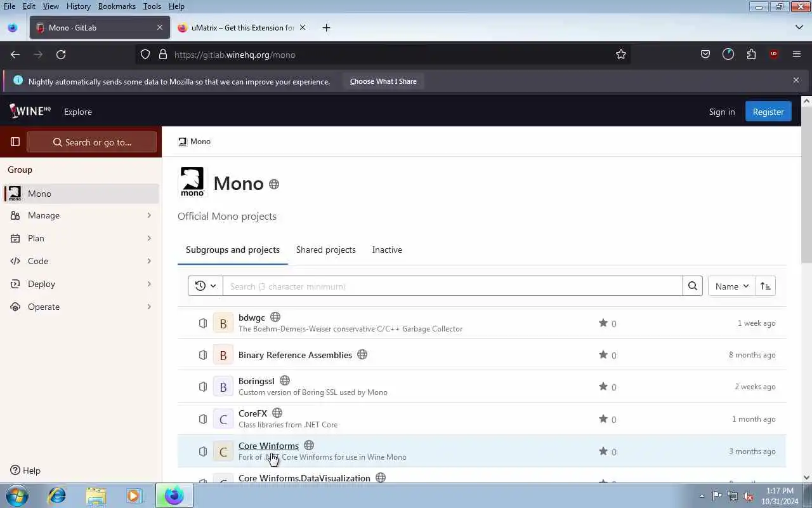
Task: Open the Boringssl project
Action: coord(256,381)
